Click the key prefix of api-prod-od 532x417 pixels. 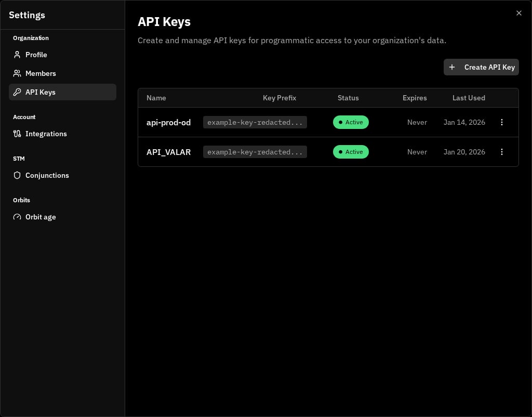[255, 122]
